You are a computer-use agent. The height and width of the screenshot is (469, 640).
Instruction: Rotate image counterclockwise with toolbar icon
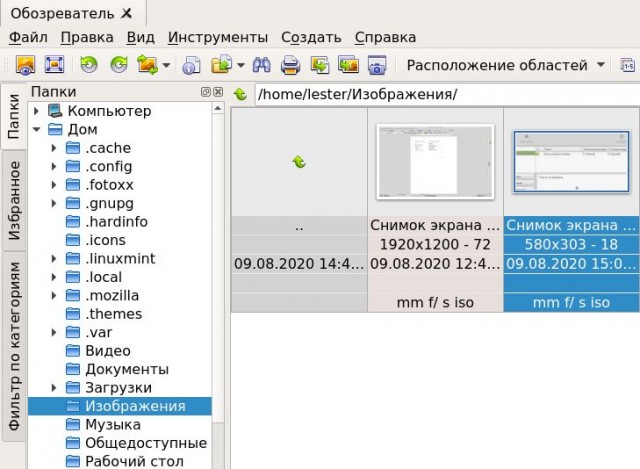pyautogui.click(x=89, y=65)
